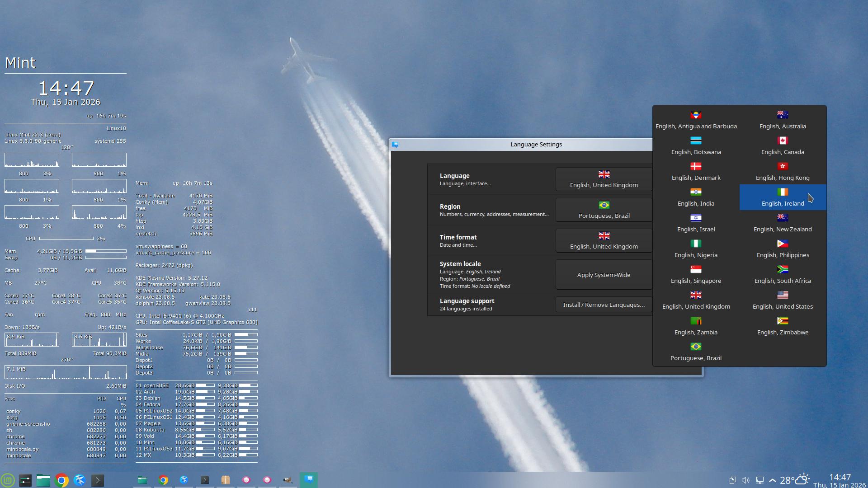Expand hidden system tray icons arrow
This screenshot has height=488, width=868.
[773, 480]
